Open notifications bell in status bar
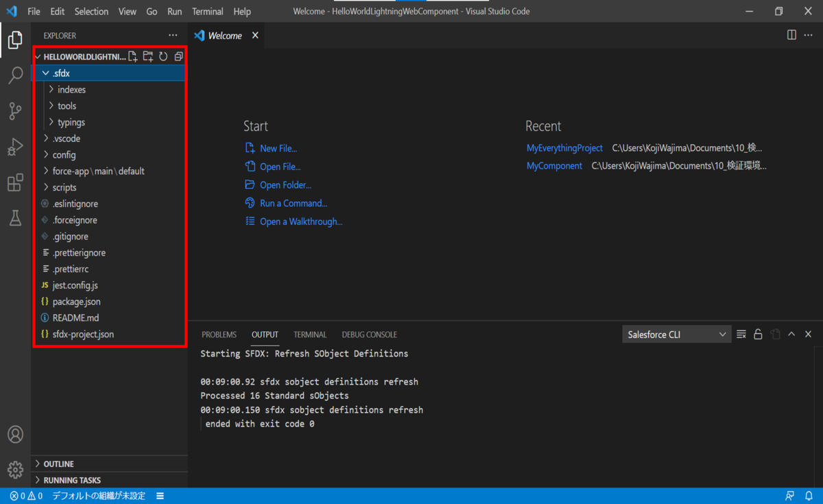 809,496
